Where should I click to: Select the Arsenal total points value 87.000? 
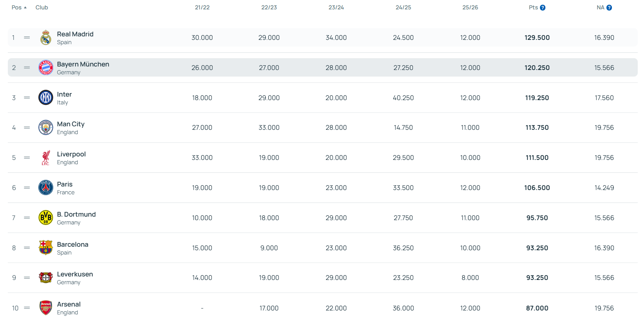tap(537, 308)
